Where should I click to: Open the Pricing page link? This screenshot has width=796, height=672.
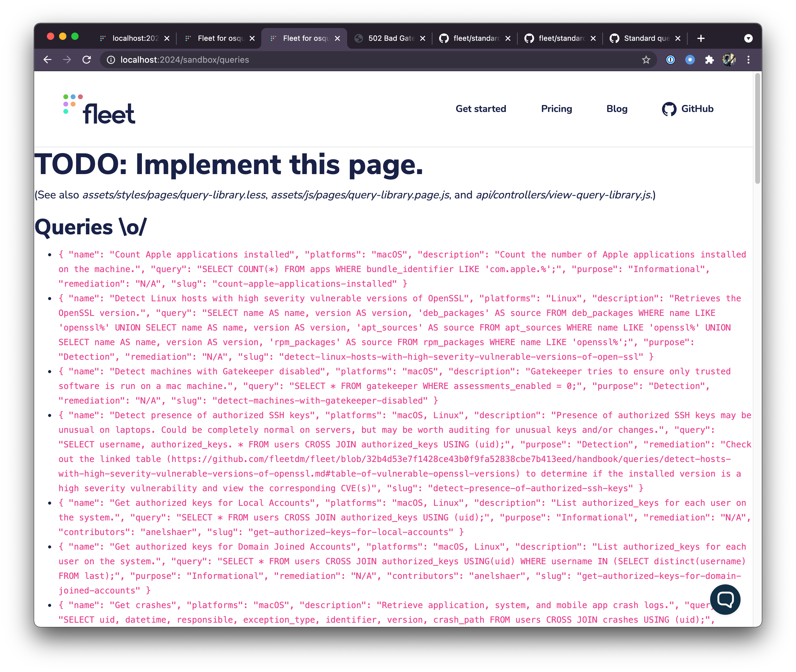coord(556,109)
